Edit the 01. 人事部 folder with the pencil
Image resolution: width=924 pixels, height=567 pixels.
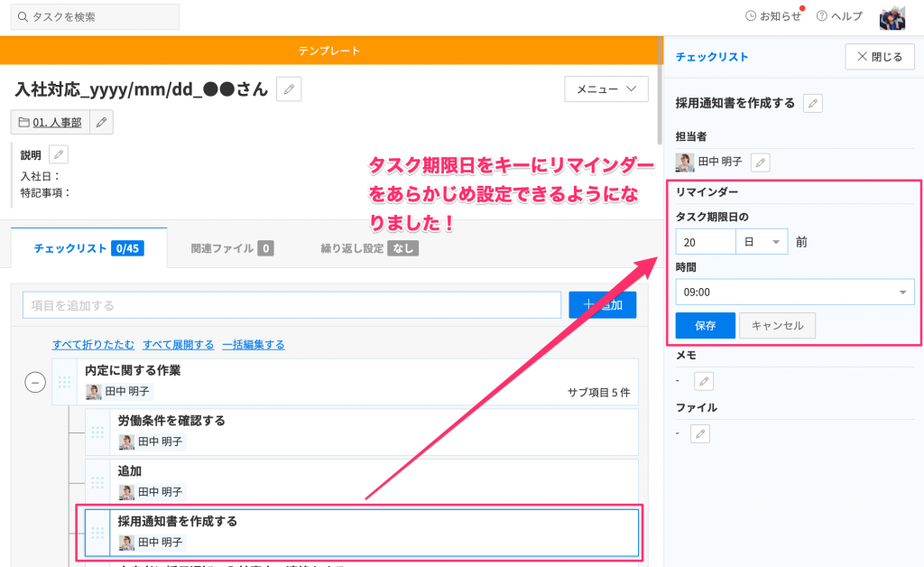(101, 122)
